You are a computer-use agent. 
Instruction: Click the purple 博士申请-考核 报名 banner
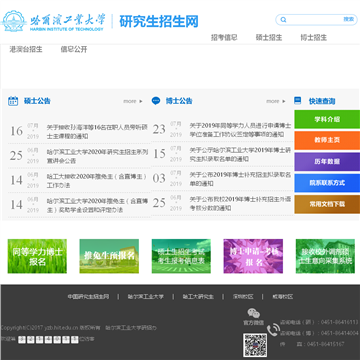[x=253, y=256]
